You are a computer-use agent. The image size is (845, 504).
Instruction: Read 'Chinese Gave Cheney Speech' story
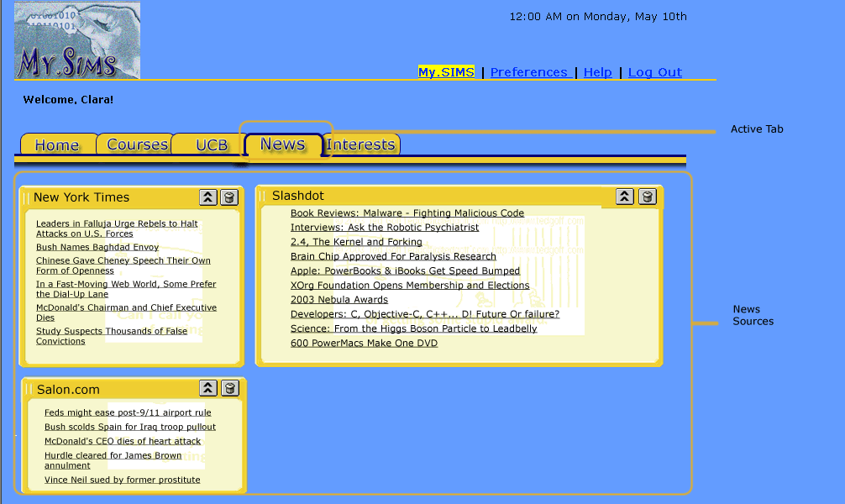123,265
